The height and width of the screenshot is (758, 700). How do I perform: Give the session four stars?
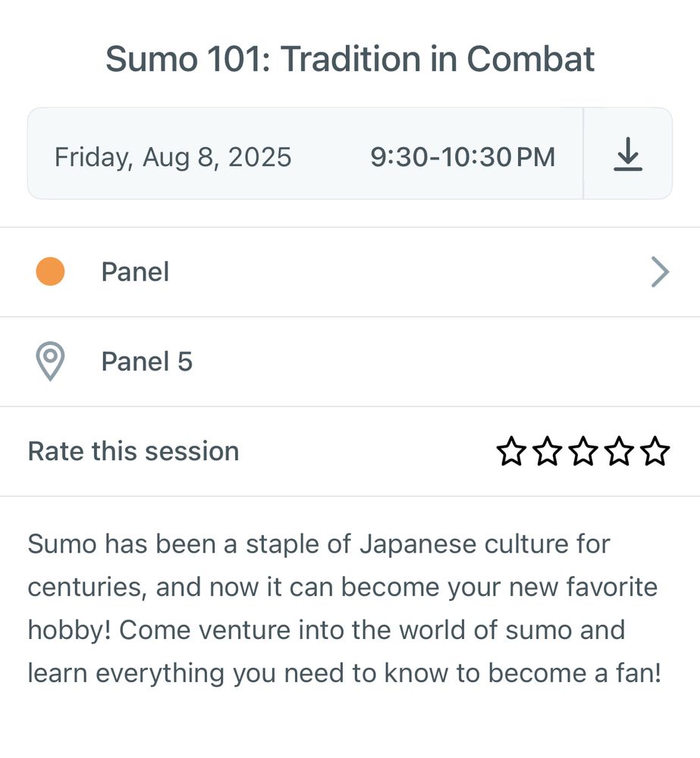point(620,452)
